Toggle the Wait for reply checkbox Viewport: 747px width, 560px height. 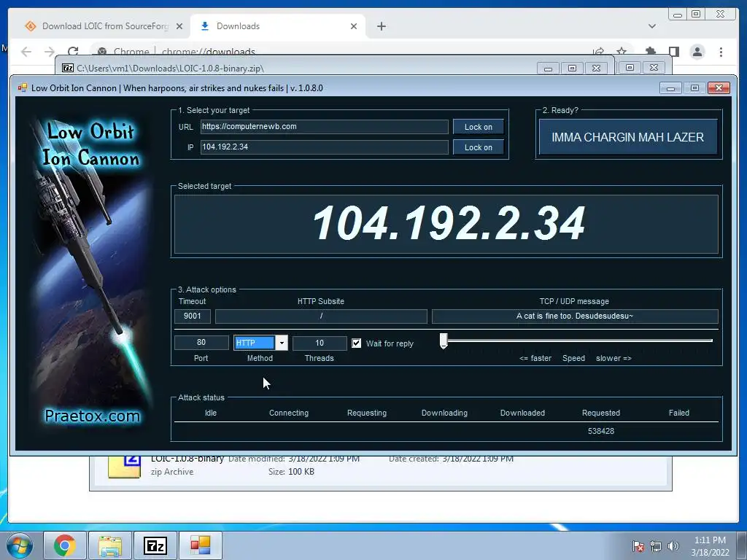(356, 343)
